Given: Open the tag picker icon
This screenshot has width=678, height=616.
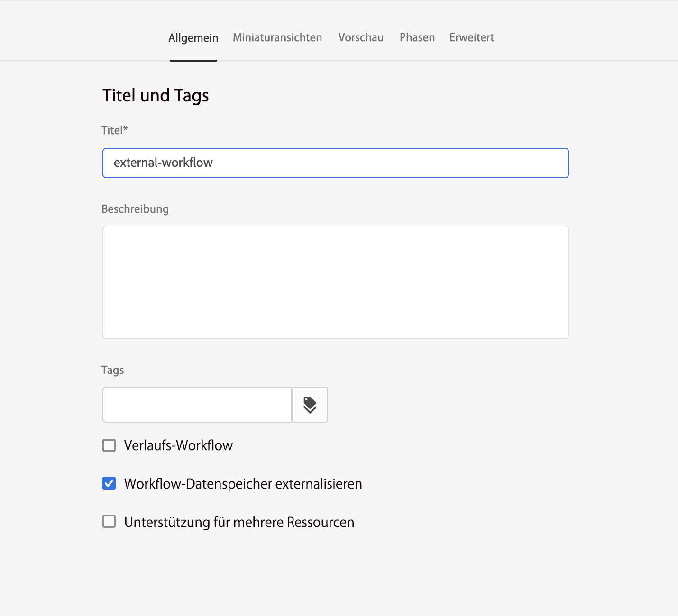Looking at the screenshot, I should pos(310,405).
